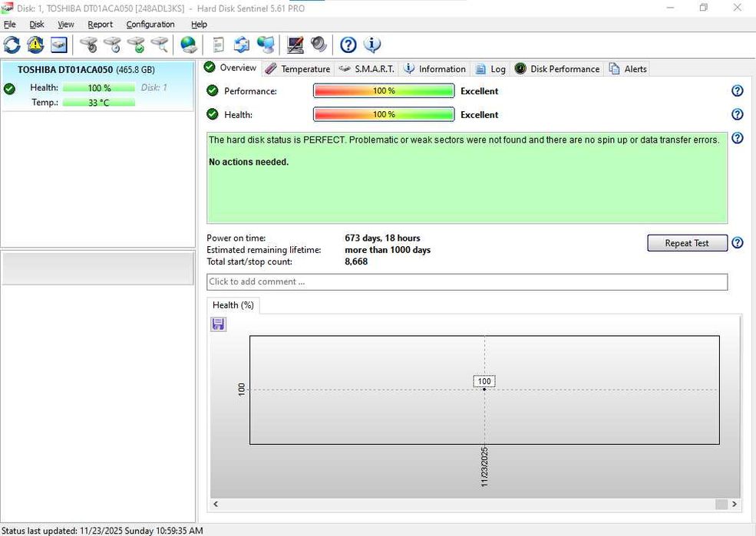Click help icon next to Health bar
Image resolution: width=756 pixels, height=536 pixels.
point(738,114)
